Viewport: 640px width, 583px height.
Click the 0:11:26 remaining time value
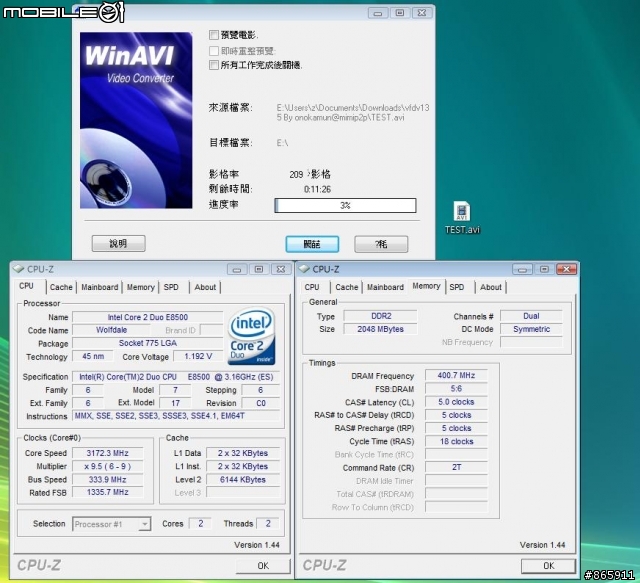317,189
